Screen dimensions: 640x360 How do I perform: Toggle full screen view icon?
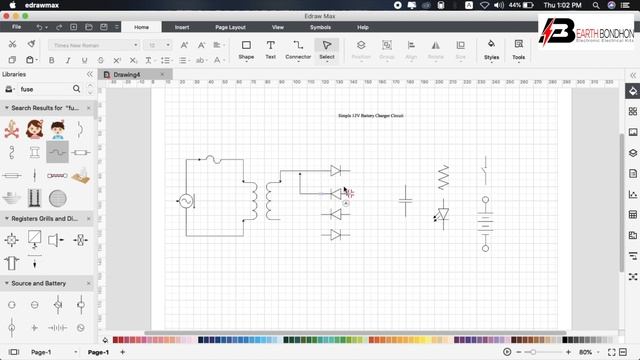[x=611, y=352]
